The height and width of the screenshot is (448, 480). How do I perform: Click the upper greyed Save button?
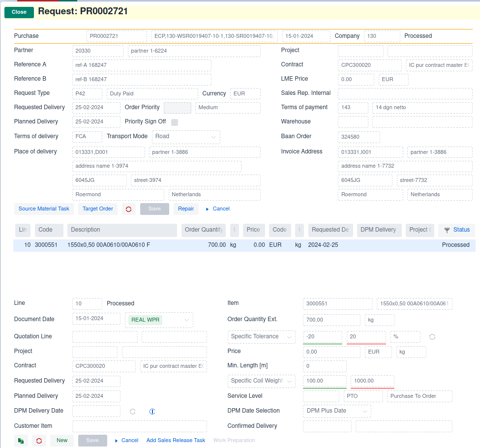[x=154, y=209]
